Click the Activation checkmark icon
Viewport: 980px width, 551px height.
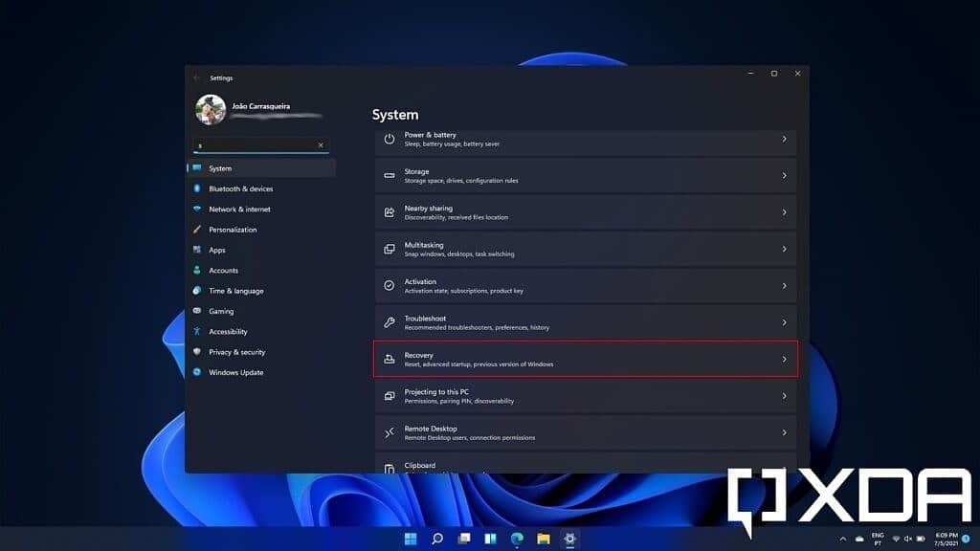click(x=390, y=285)
